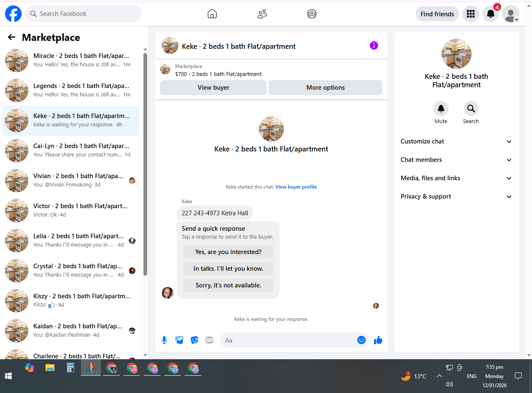Open Calculator in the taskbar

tap(70, 368)
